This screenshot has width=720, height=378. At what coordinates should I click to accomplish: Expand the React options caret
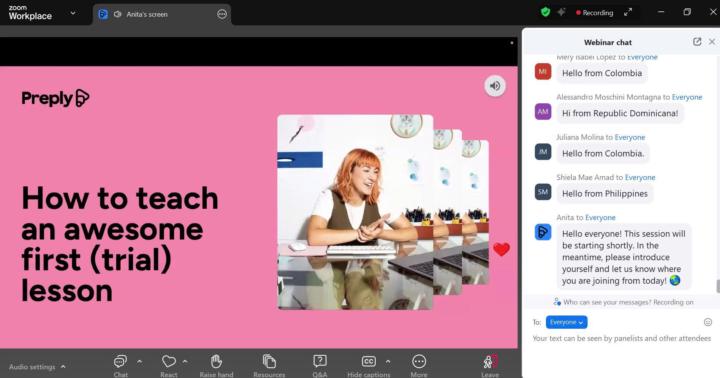click(x=185, y=362)
